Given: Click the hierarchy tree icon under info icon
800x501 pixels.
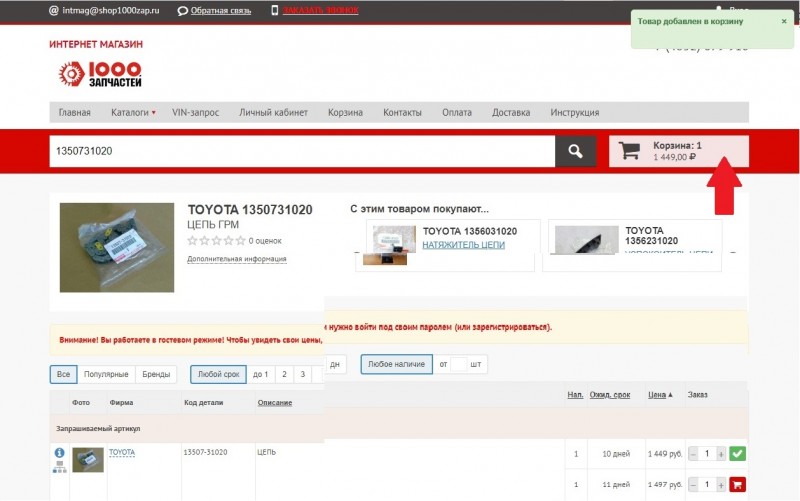Looking at the screenshot, I should [59, 467].
